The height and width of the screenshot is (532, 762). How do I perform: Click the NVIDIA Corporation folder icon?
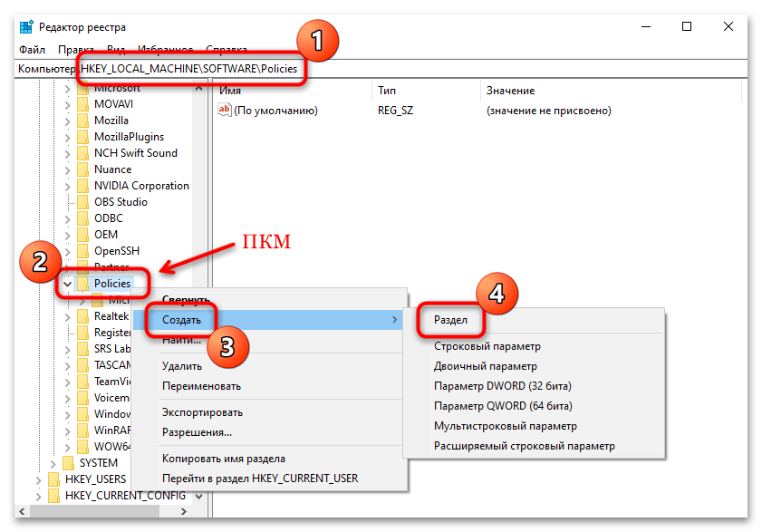tap(83, 186)
